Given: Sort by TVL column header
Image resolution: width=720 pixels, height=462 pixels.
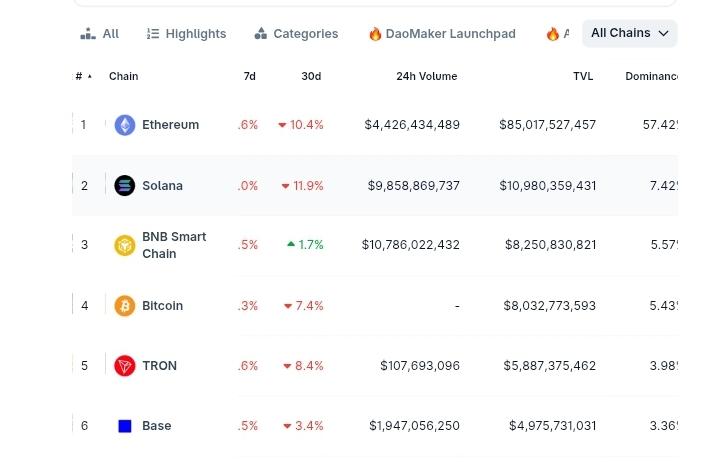Looking at the screenshot, I should pos(582,76).
